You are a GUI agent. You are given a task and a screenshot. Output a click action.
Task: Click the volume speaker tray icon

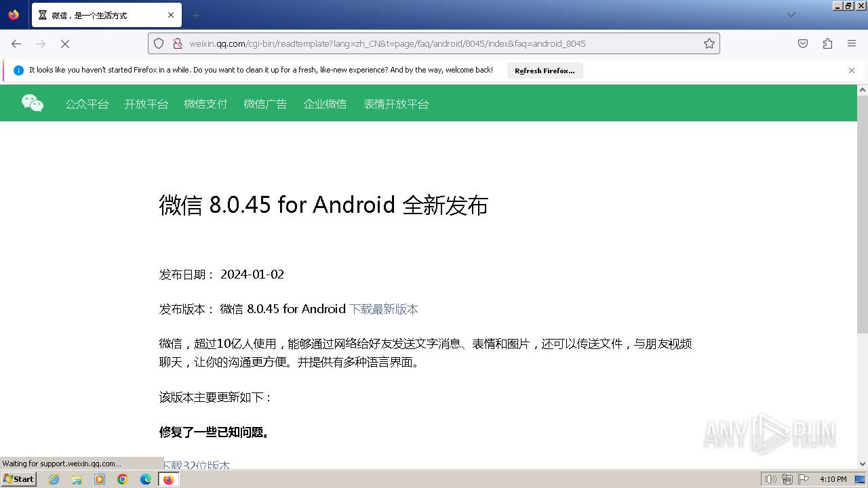(771, 479)
